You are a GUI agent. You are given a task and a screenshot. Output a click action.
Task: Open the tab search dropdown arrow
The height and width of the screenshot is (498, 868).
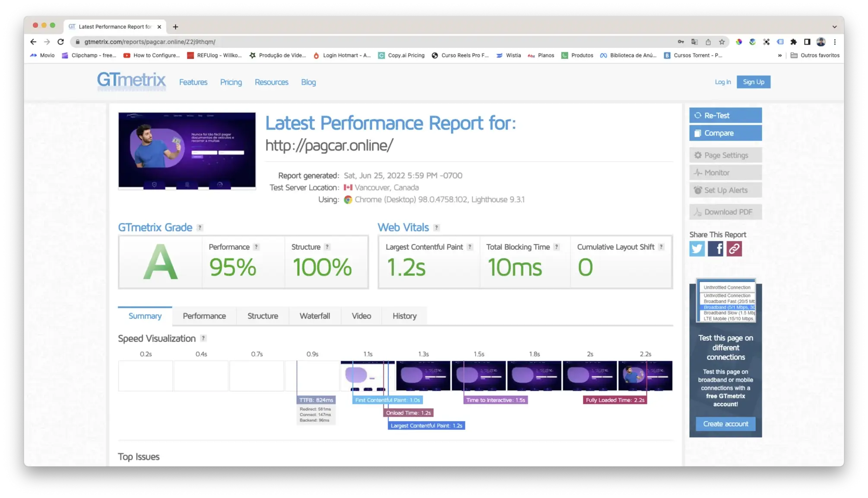tap(835, 27)
